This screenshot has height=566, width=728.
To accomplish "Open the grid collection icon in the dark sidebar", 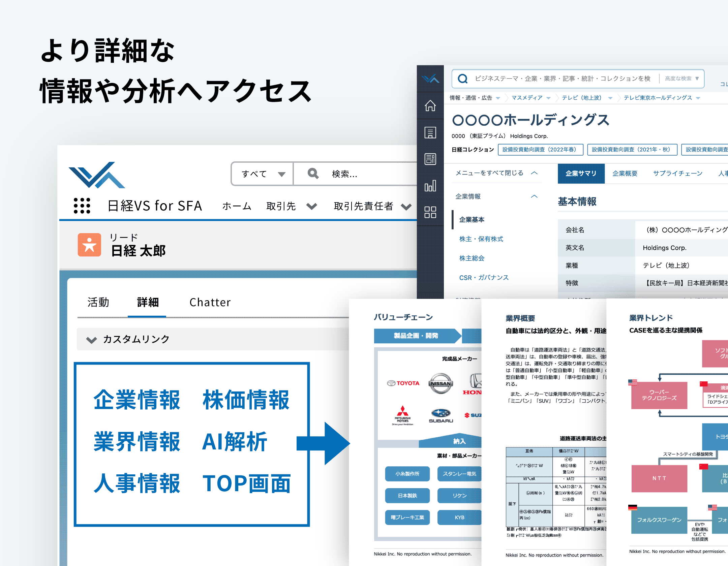I will (x=430, y=212).
